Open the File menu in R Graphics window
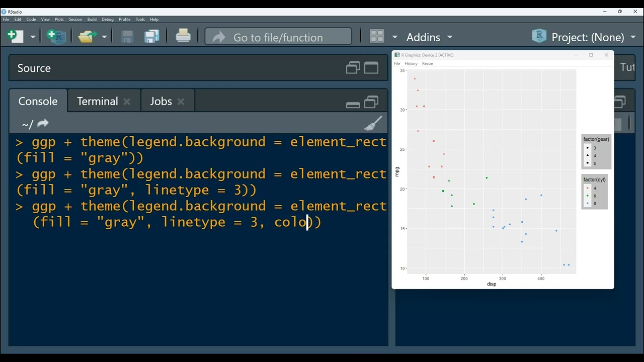644x362 pixels. (397, 63)
